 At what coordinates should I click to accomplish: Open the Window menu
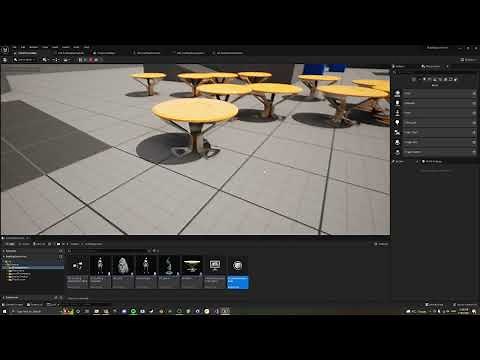tap(34, 47)
